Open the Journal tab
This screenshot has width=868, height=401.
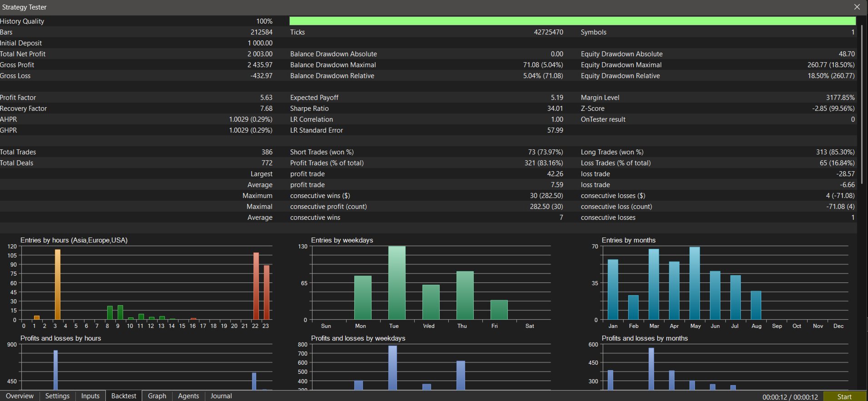221,396
